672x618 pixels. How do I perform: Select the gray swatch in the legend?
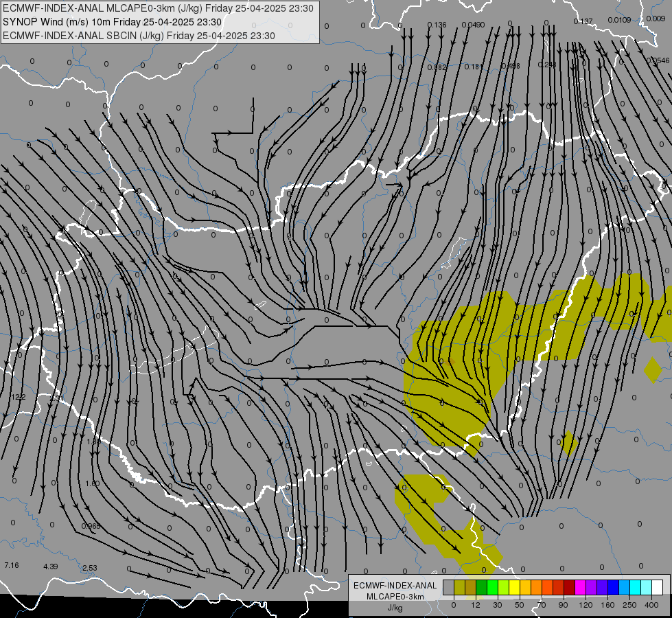point(449,587)
